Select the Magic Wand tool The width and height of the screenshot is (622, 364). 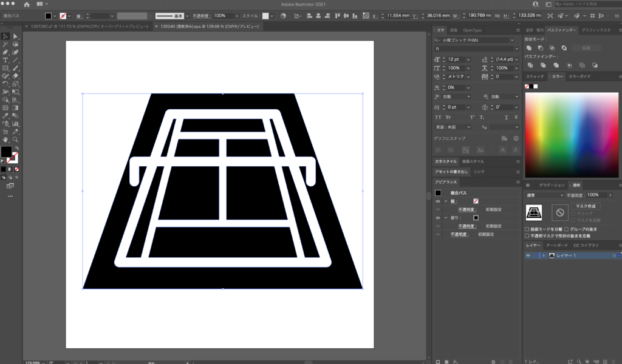(x=5, y=44)
